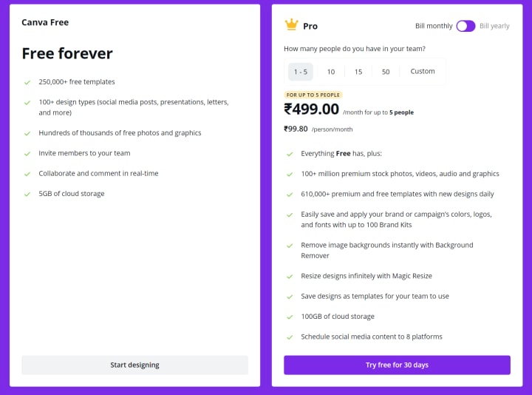This screenshot has height=395, width=532.
Task: Choose team size of 10 people
Action: (331, 72)
